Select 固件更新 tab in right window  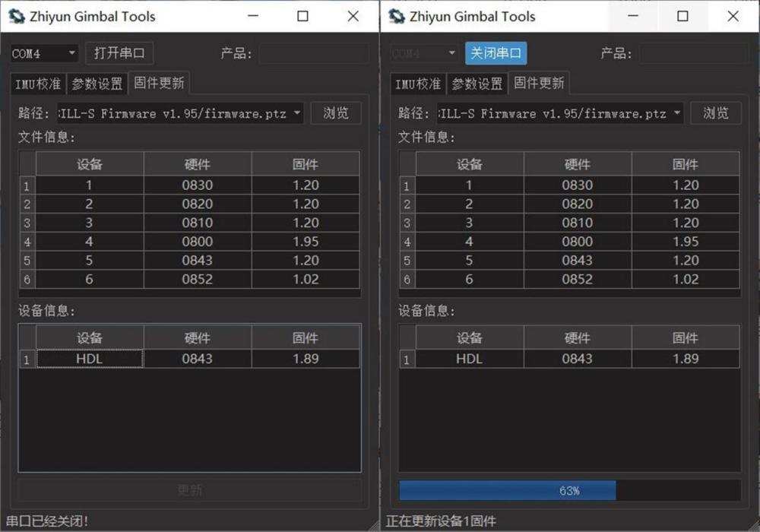click(539, 84)
